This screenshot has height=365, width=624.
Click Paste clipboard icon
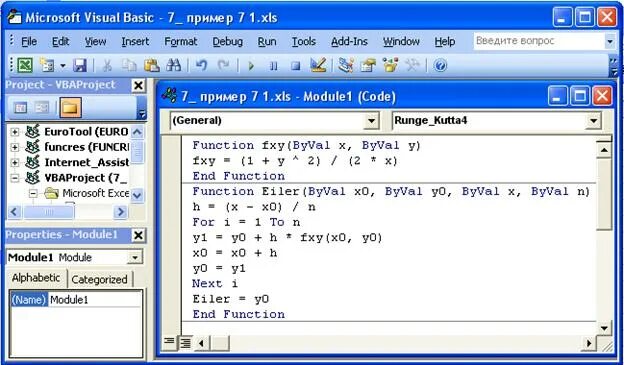click(152, 65)
